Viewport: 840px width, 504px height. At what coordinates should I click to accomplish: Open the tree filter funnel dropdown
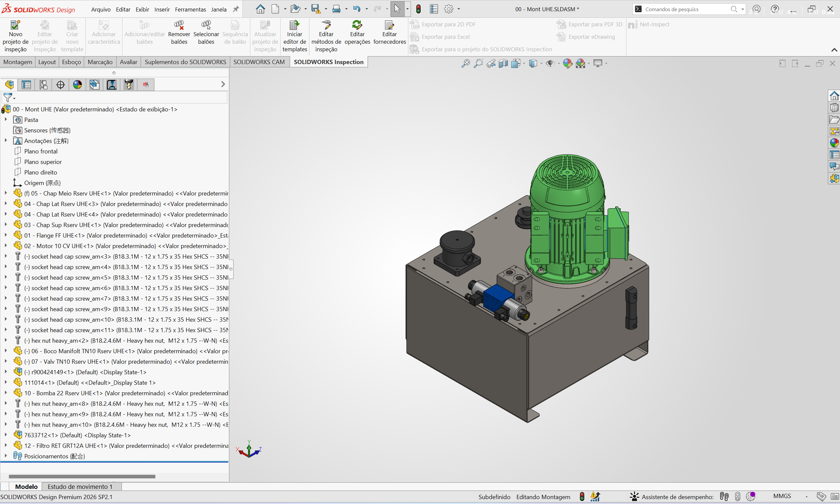pos(9,98)
